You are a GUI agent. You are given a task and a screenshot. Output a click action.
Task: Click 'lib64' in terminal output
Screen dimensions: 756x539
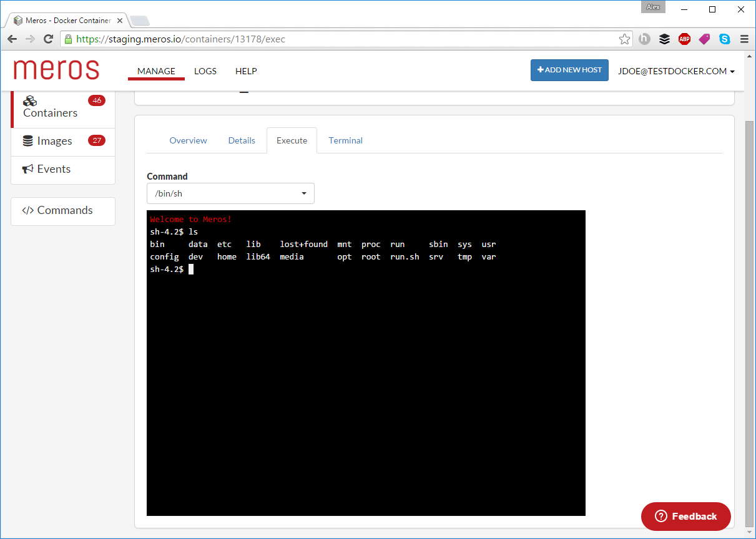258,257
